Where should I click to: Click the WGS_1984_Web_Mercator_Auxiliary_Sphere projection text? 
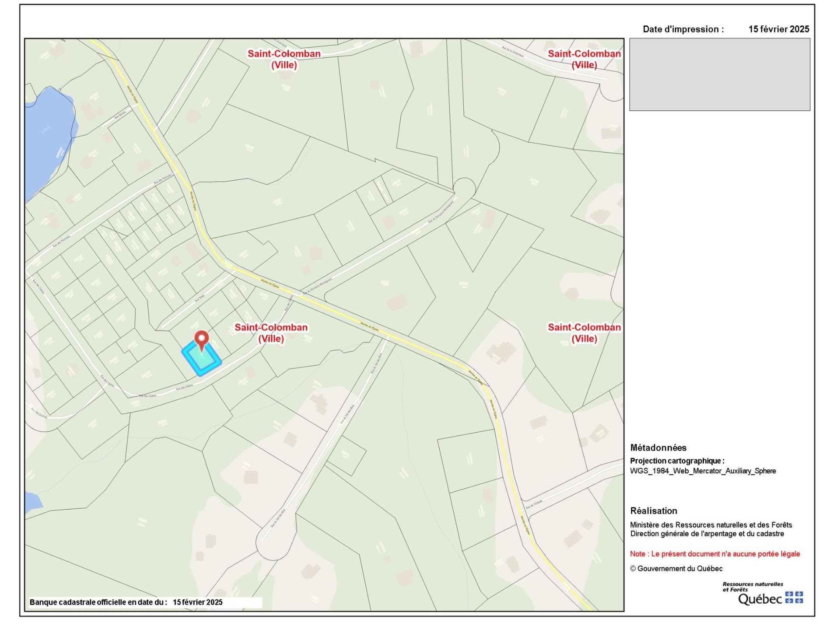click(703, 471)
